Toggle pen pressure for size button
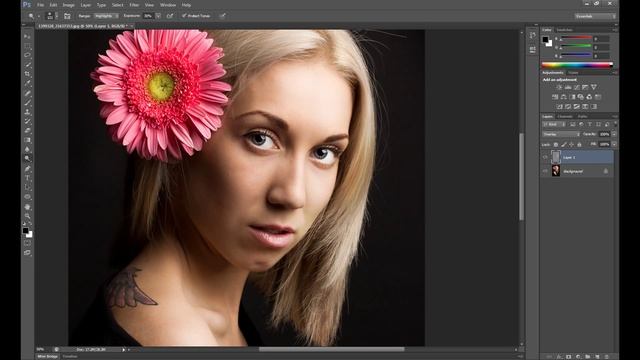 (222, 16)
